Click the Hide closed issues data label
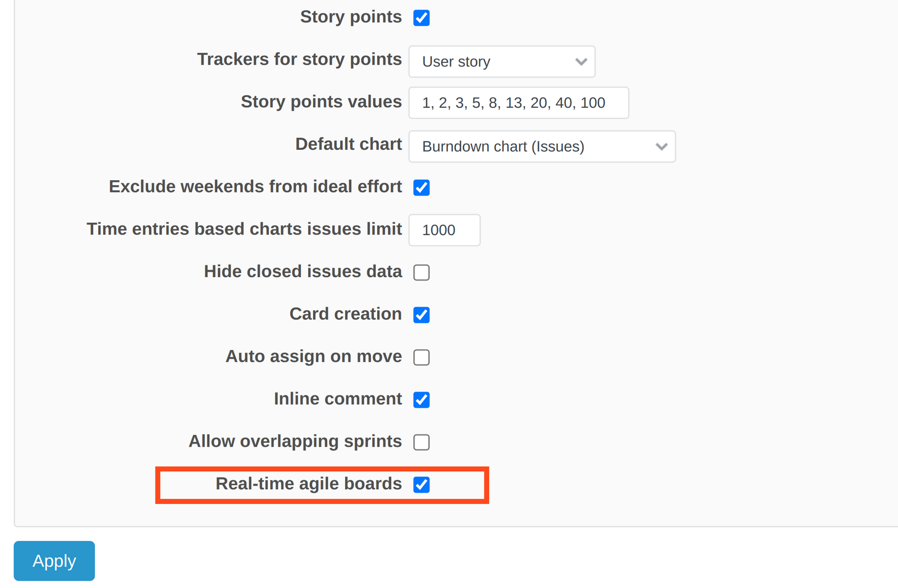 303,272
